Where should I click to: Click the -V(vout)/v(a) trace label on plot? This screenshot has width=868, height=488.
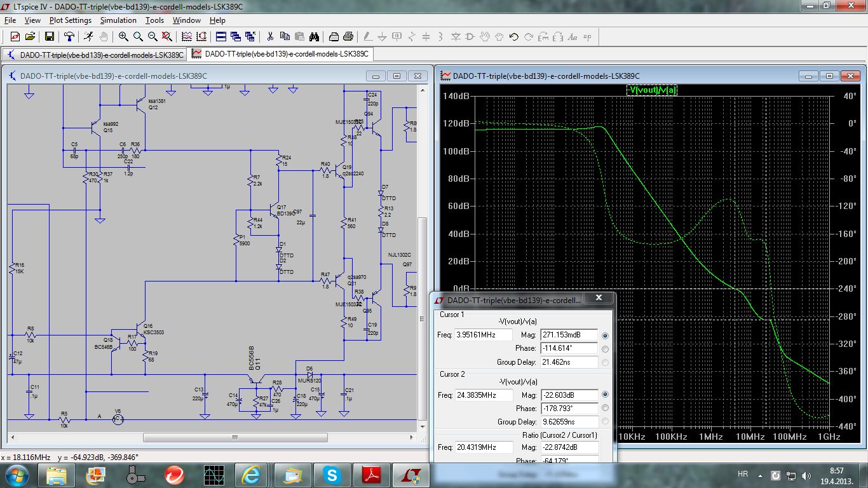(x=652, y=90)
